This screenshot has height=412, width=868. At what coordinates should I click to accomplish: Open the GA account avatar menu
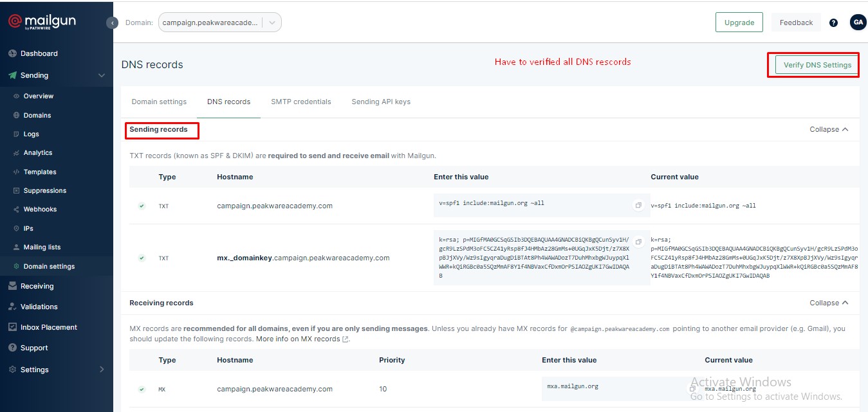[858, 22]
